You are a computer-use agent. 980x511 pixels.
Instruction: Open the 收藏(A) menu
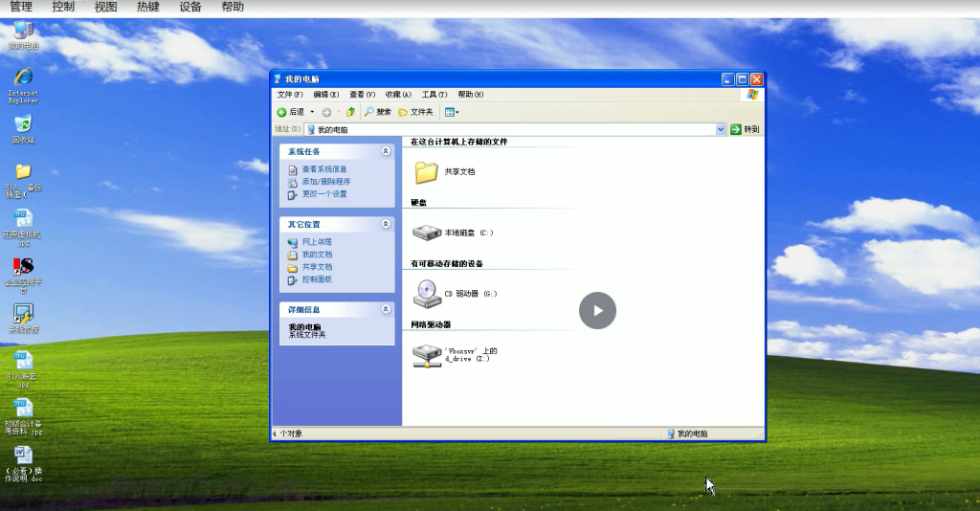(x=398, y=95)
